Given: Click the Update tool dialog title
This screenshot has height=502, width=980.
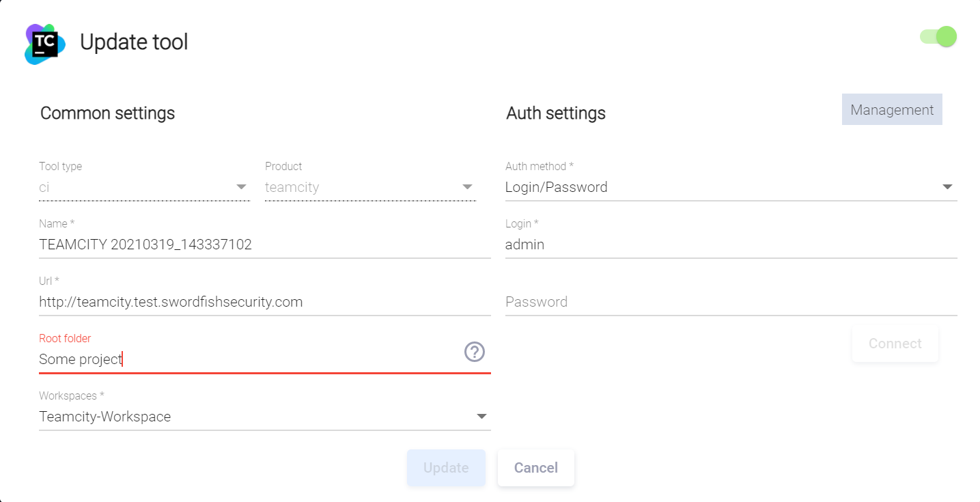Looking at the screenshot, I should 134,42.
